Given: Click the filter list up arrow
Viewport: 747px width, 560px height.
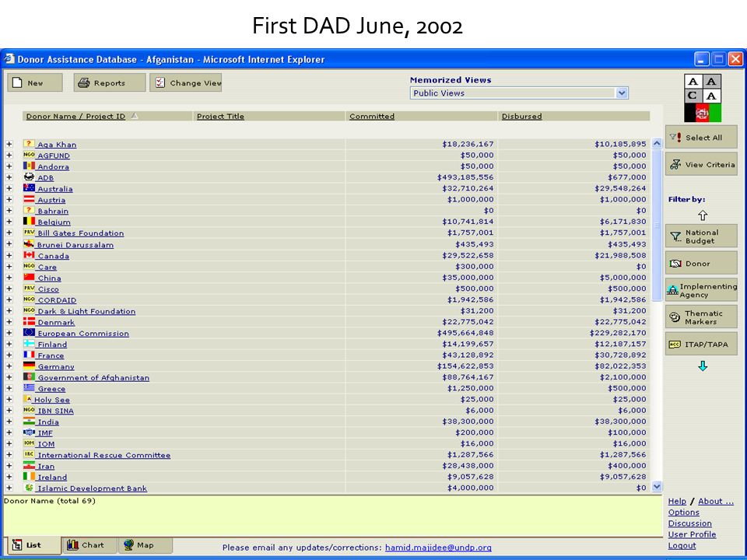Looking at the screenshot, I should (703, 215).
